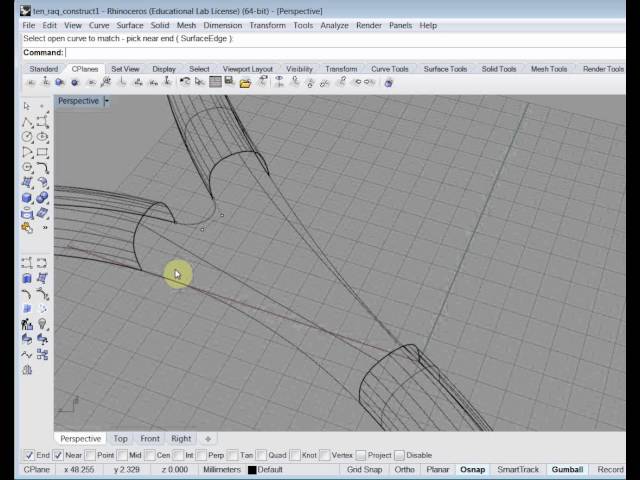The width and height of the screenshot is (640, 480).
Task: Click the blue sphere icon ending CPlanes toolbar
Action: click(x=389, y=83)
